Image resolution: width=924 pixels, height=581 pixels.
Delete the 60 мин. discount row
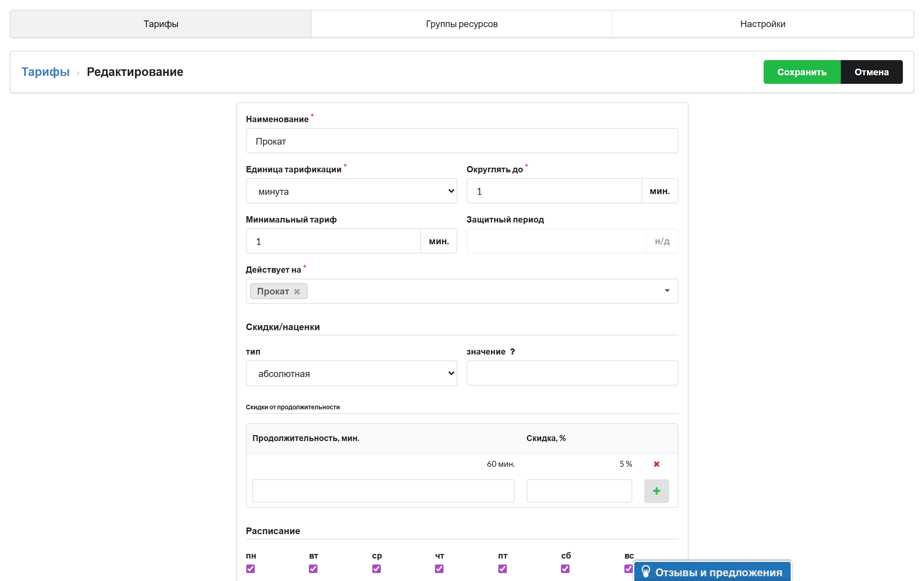[657, 464]
